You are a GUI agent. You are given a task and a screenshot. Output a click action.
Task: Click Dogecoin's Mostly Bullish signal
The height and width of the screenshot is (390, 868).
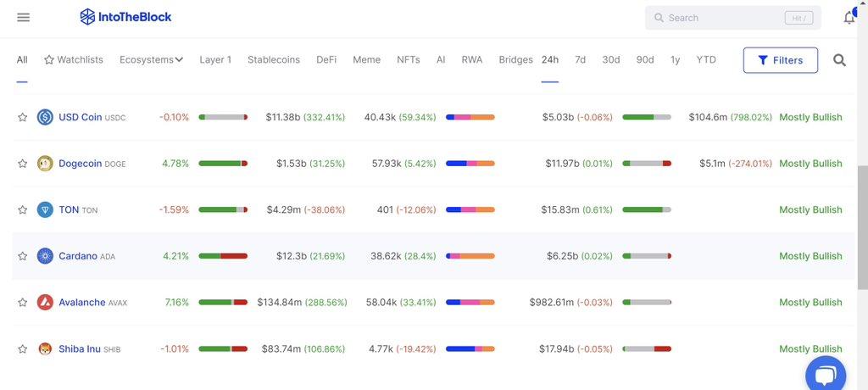pyautogui.click(x=810, y=164)
